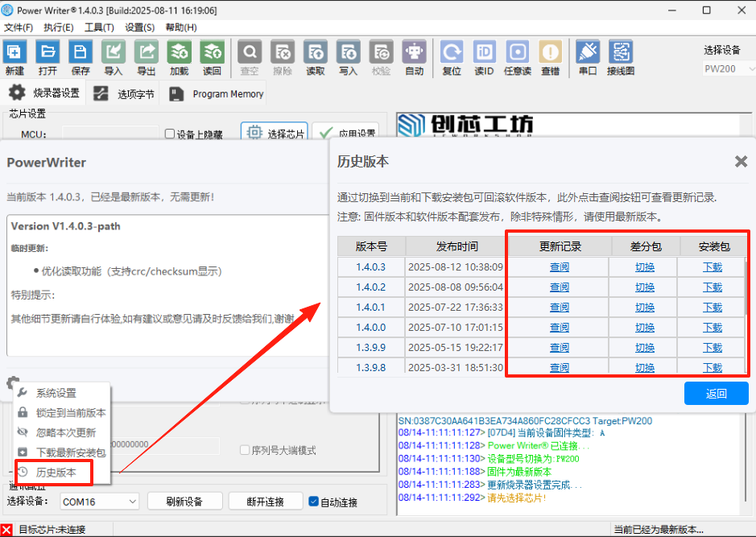Viewport: 756px width, 537px height.
Task: Click the 断开连接 button
Action: click(x=265, y=502)
